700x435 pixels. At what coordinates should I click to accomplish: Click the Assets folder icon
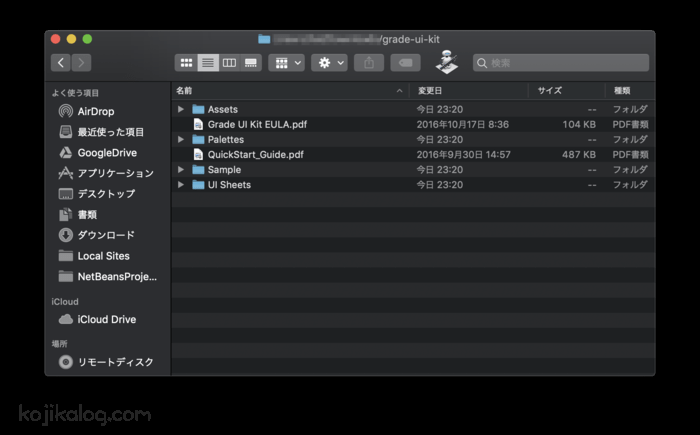(x=198, y=109)
